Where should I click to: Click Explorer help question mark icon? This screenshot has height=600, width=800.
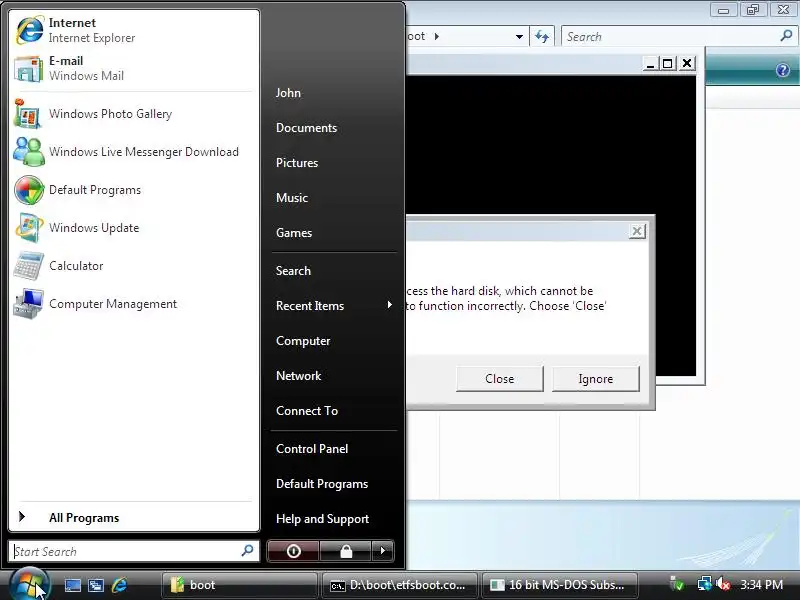tap(783, 70)
